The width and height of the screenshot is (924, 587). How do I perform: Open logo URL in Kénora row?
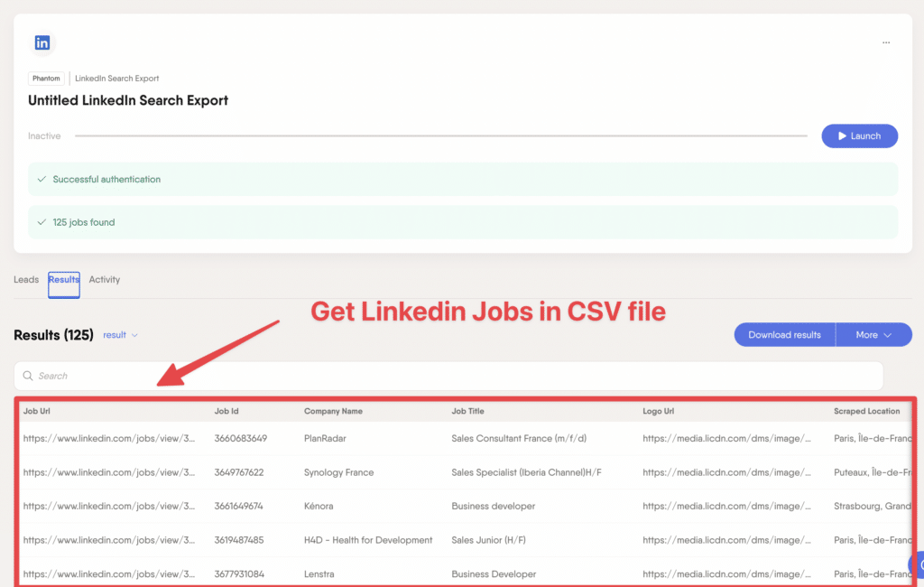tap(726, 507)
